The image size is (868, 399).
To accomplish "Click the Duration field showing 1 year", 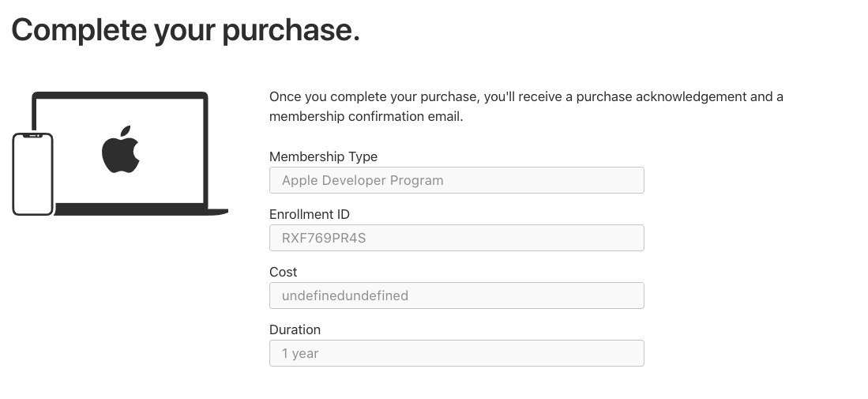I will (x=457, y=353).
